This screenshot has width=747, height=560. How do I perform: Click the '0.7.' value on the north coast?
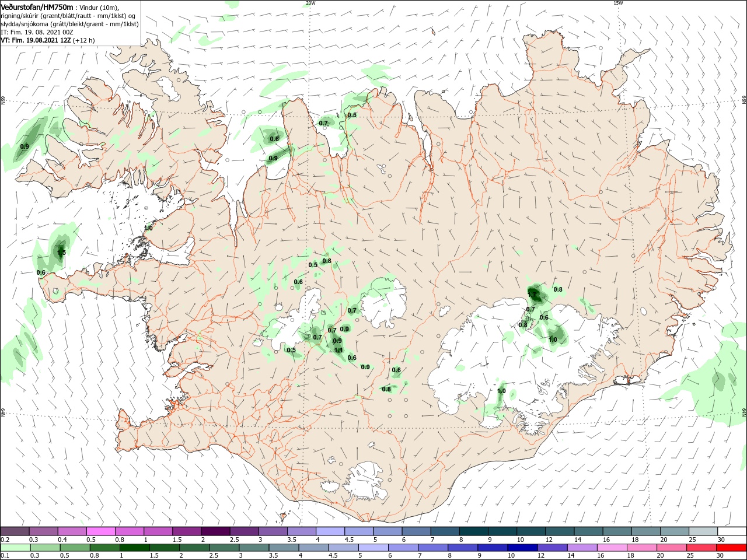tap(324, 123)
